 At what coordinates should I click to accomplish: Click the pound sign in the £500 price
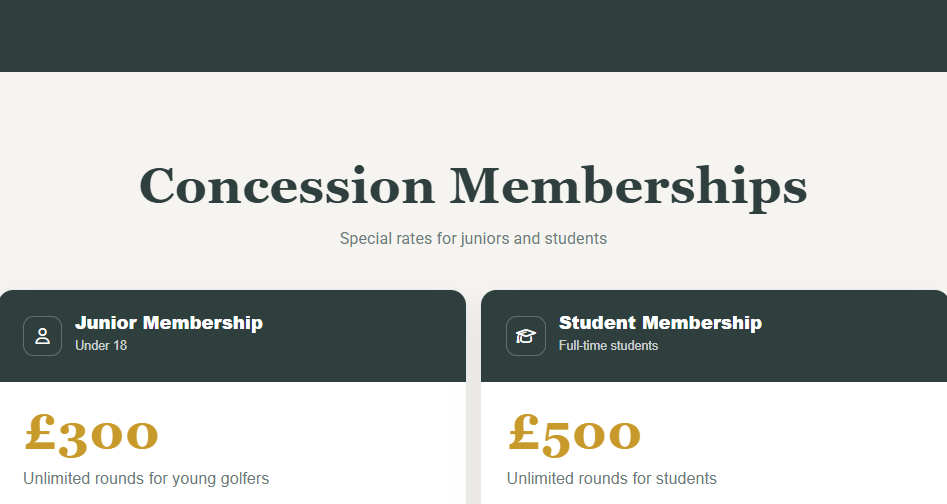coord(524,432)
